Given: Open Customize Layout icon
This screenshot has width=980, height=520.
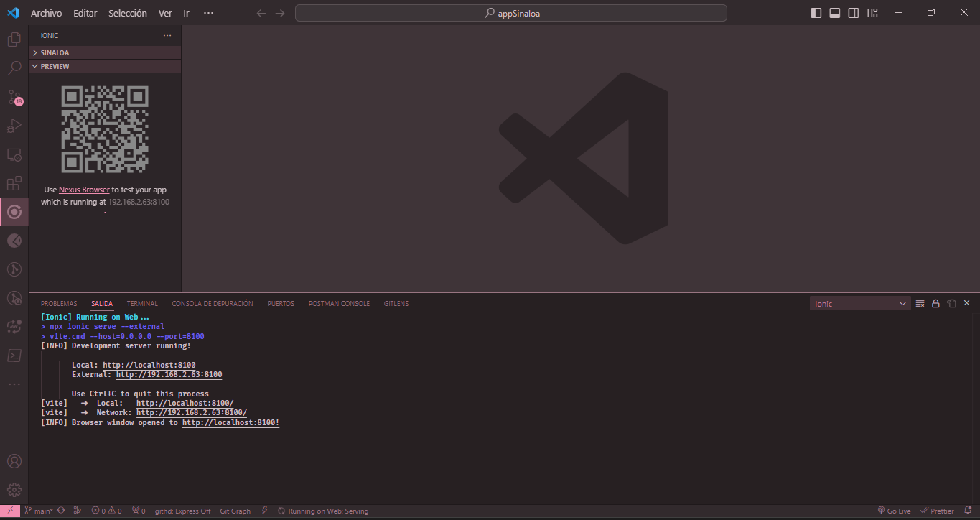Looking at the screenshot, I should pyautogui.click(x=872, y=13).
